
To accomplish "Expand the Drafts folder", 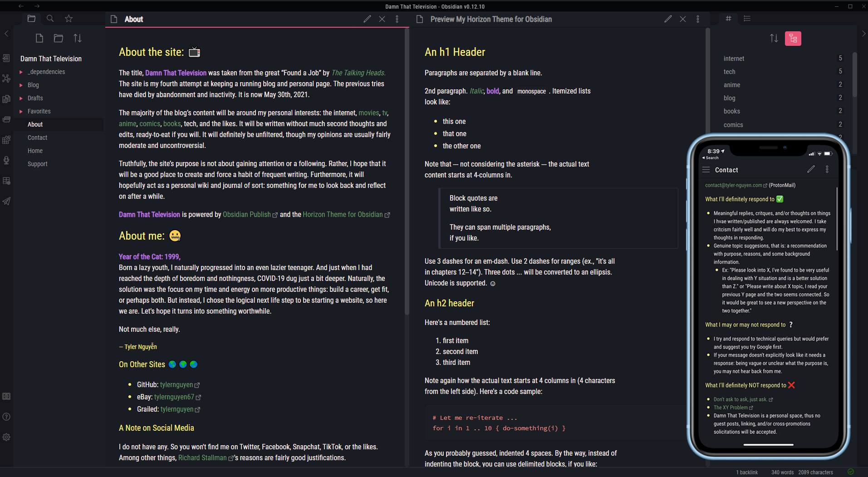I will point(21,98).
